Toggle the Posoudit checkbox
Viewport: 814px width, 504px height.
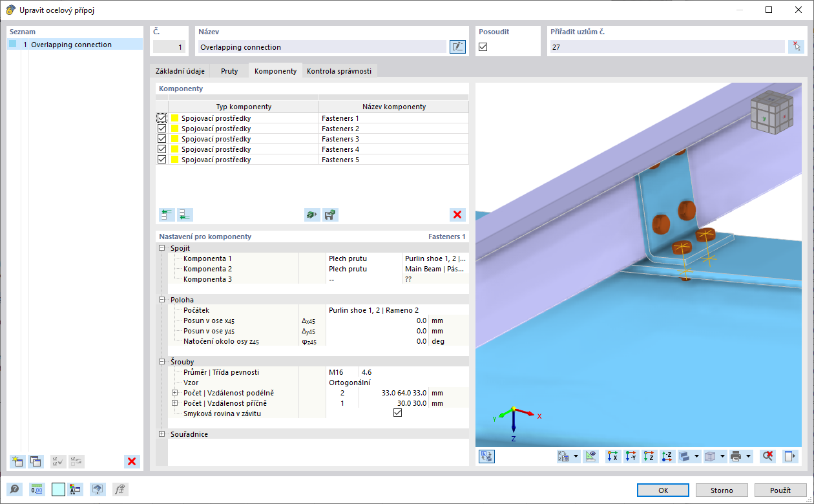pos(483,47)
